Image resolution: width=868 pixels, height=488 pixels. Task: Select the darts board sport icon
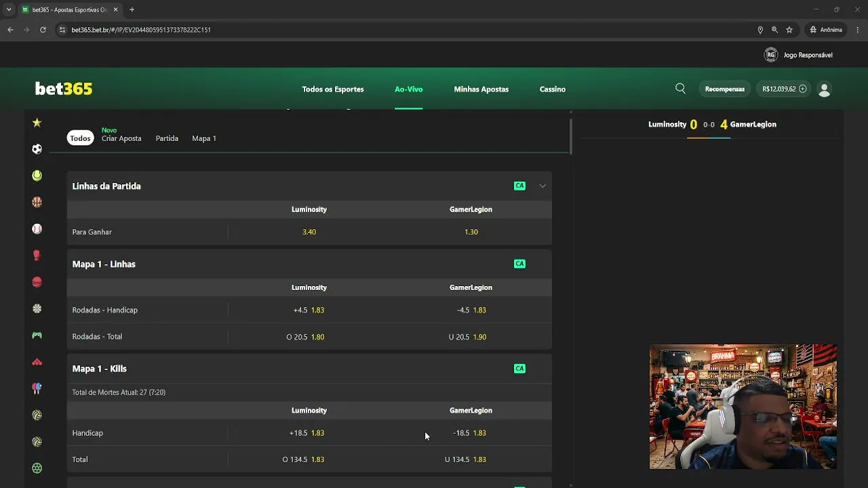(37, 308)
